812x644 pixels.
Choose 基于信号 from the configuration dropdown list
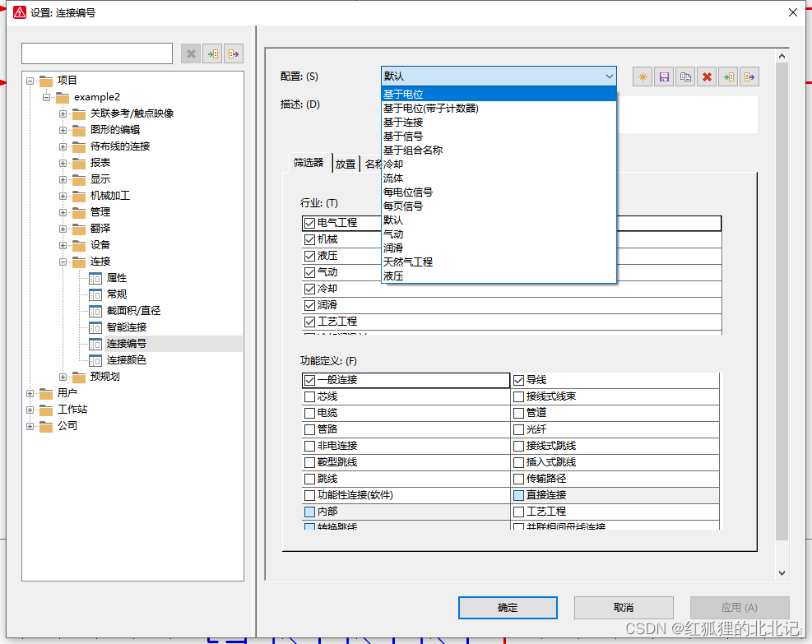403,136
